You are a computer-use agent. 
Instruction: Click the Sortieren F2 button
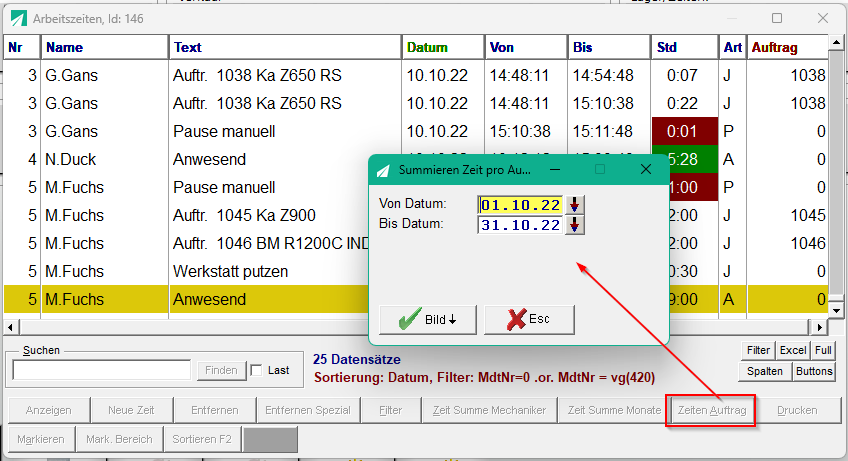tap(202, 439)
